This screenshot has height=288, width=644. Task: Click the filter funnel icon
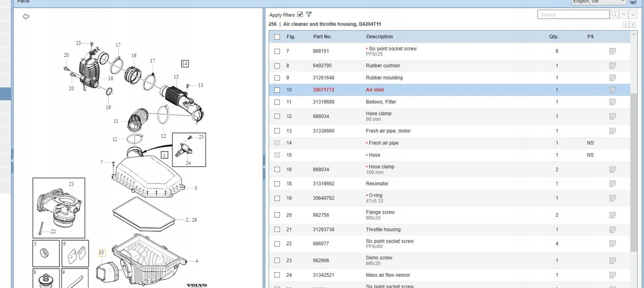pyautogui.click(x=309, y=14)
